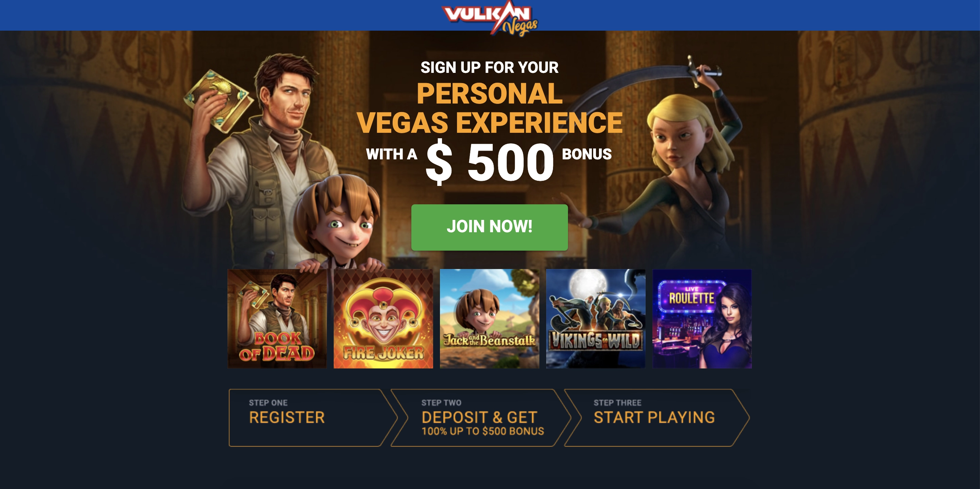The width and height of the screenshot is (980, 489).
Task: Open the Live Roulette thumbnail
Action: click(702, 318)
